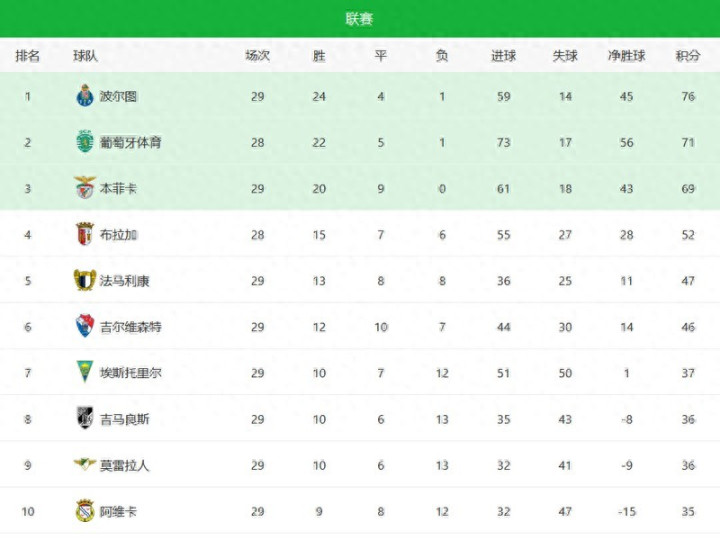Viewport: 720px width, 540px height.
Task: Click the 排名 column header
Action: (x=28, y=56)
